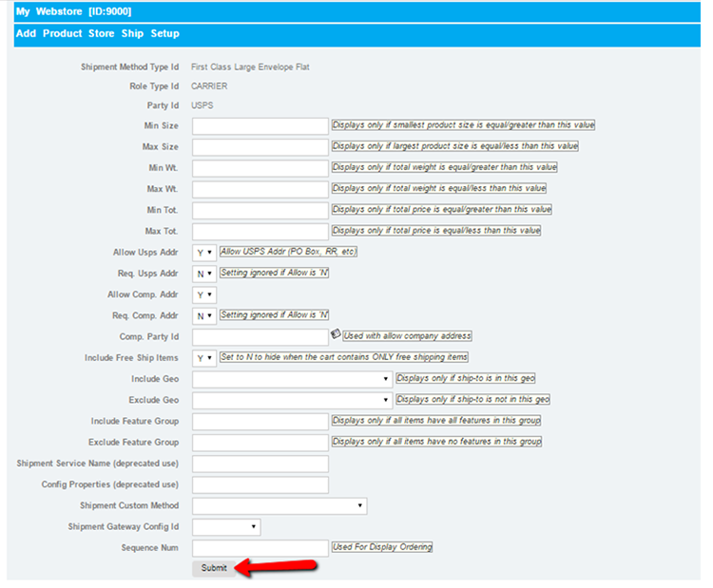Click the 'CARRIER' role type value

coord(209,86)
